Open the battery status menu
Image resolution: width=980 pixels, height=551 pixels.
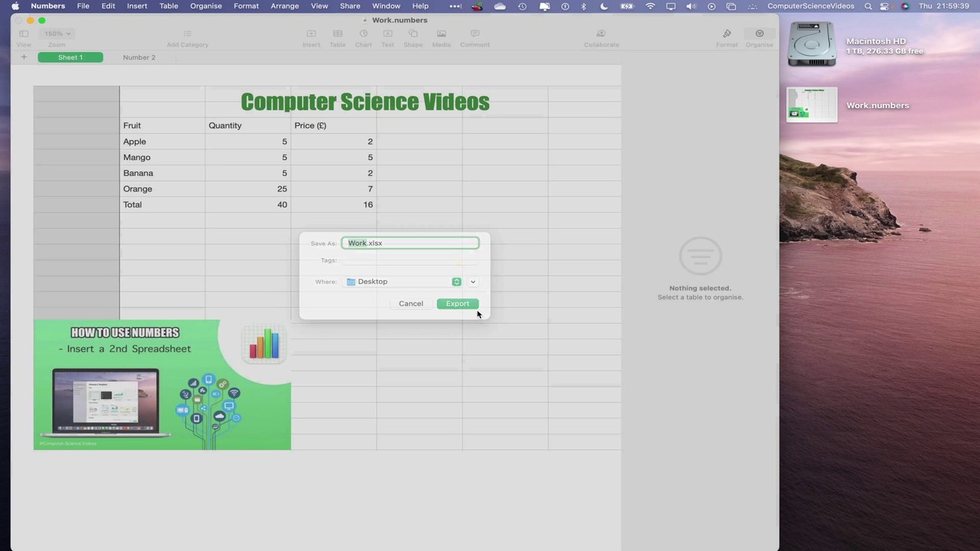pyautogui.click(x=626, y=6)
